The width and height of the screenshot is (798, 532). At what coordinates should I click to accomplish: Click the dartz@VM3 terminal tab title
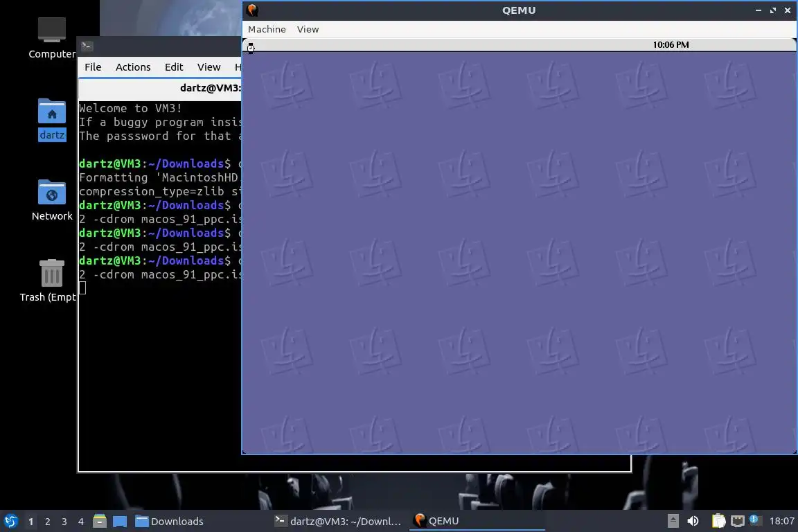pos(210,88)
